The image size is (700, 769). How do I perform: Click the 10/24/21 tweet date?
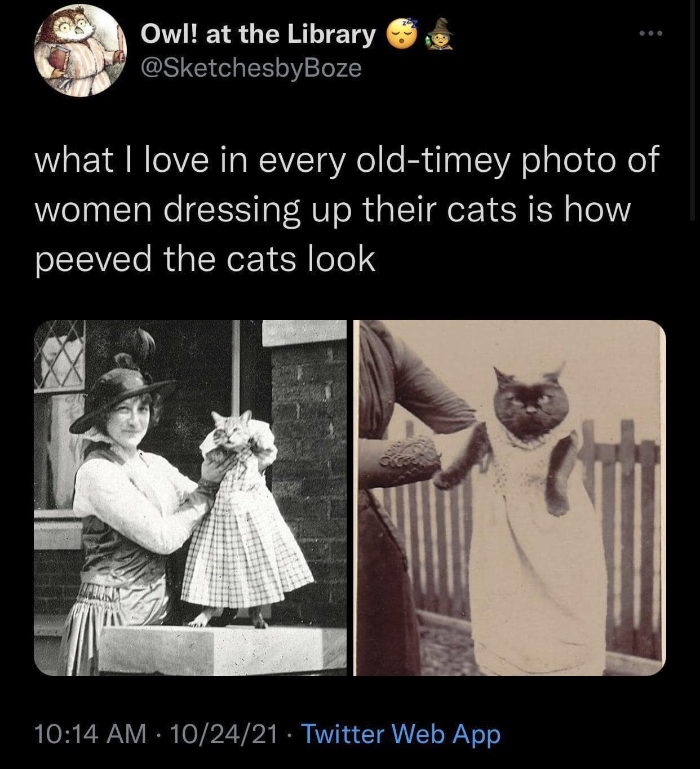click(x=222, y=734)
